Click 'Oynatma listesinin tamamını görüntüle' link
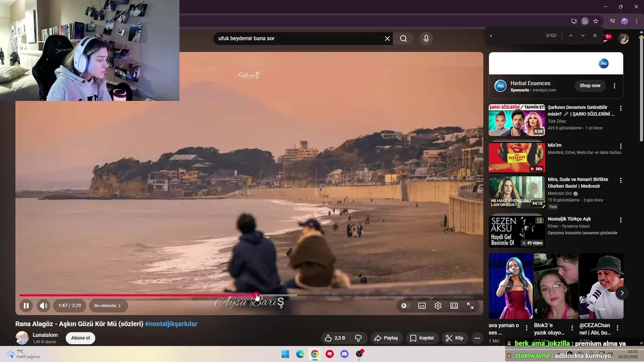This screenshot has width=644, height=362. click(583, 233)
